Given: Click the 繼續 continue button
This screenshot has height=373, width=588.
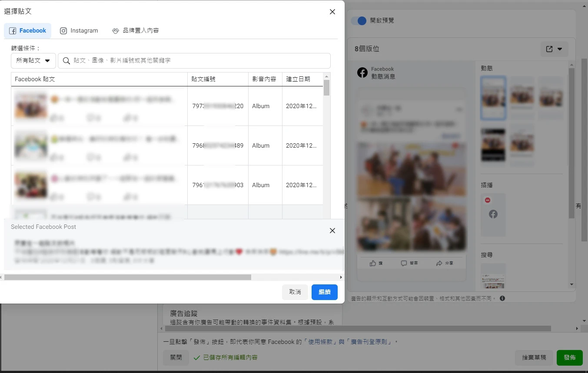Looking at the screenshot, I should click(x=324, y=292).
